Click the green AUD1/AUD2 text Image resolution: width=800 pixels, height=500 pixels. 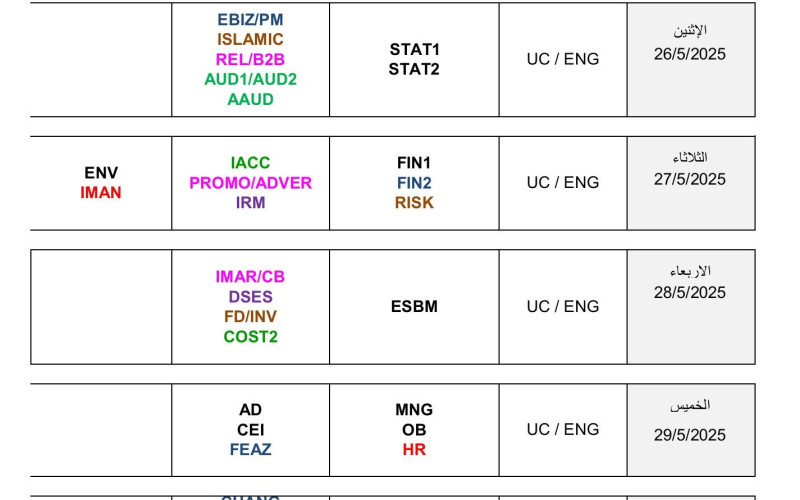tap(250, 79)
